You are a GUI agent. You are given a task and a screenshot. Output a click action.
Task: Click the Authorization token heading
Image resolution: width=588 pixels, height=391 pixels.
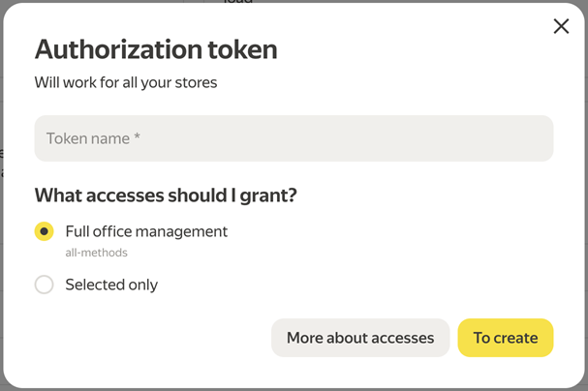click(156, 48)
